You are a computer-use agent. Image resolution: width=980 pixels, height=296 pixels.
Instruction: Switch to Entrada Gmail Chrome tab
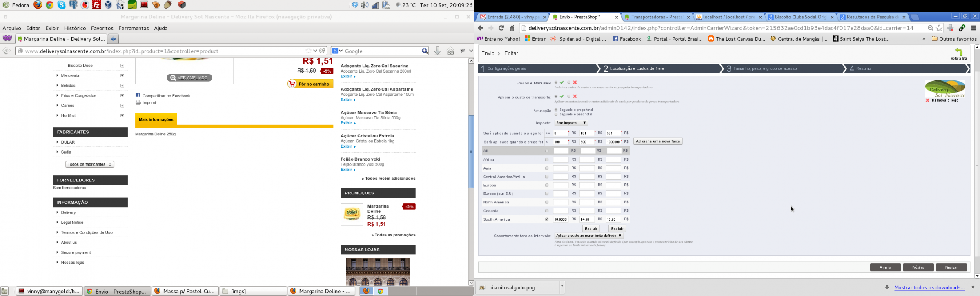click(x=513, y=17)
